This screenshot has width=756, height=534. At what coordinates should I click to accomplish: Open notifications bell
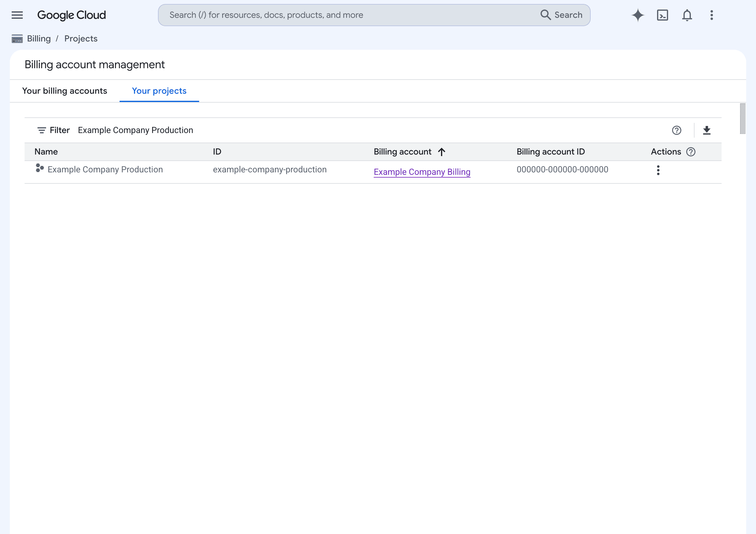687,15
